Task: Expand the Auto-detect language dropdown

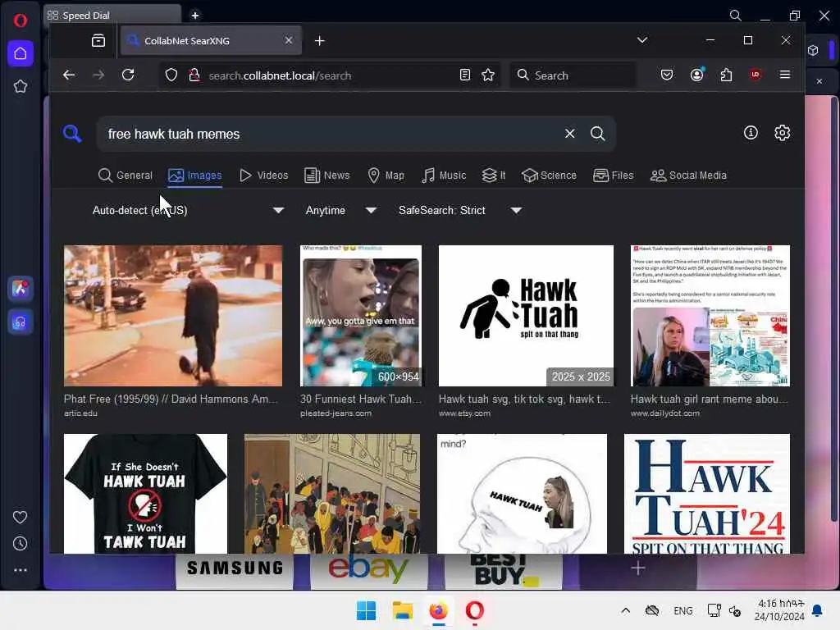Action: 188,211
